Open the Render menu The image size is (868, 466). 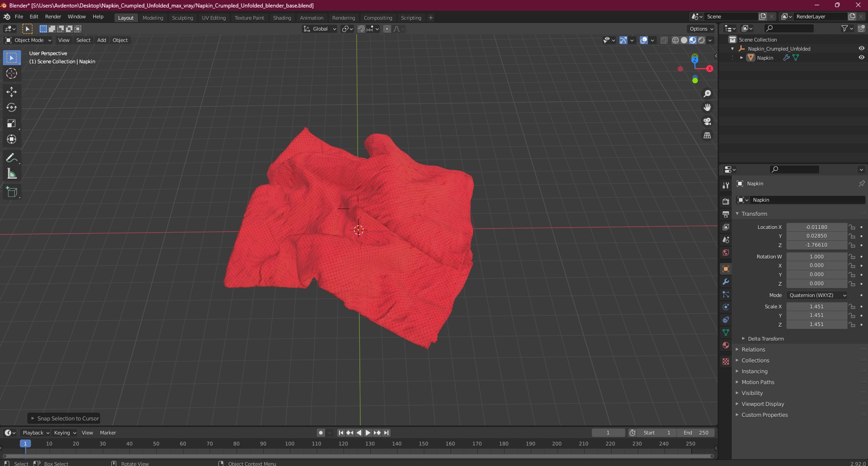pyautogui.click(x=53, y=17)
